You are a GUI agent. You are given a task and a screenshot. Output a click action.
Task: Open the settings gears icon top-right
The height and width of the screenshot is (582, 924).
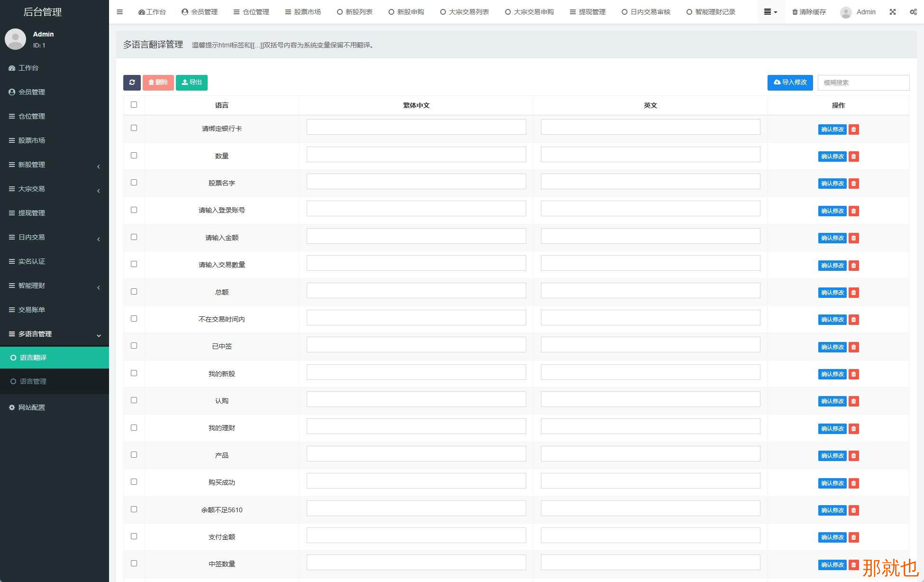[x=913, y=12]
